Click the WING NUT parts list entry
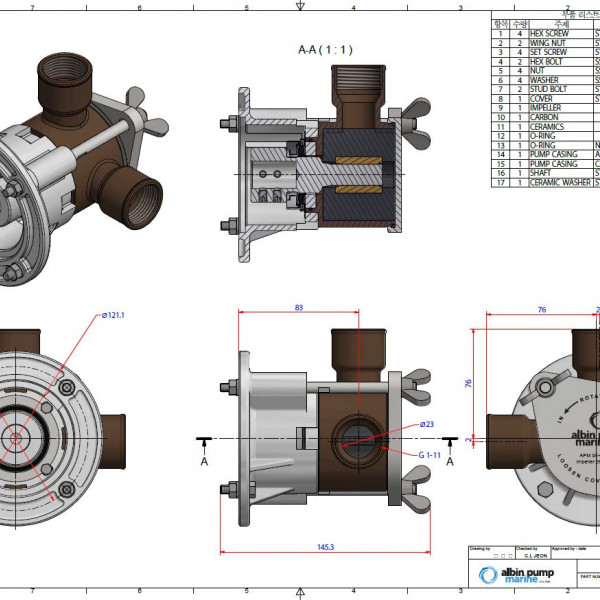The image size is (600, 600). point(548,43)
